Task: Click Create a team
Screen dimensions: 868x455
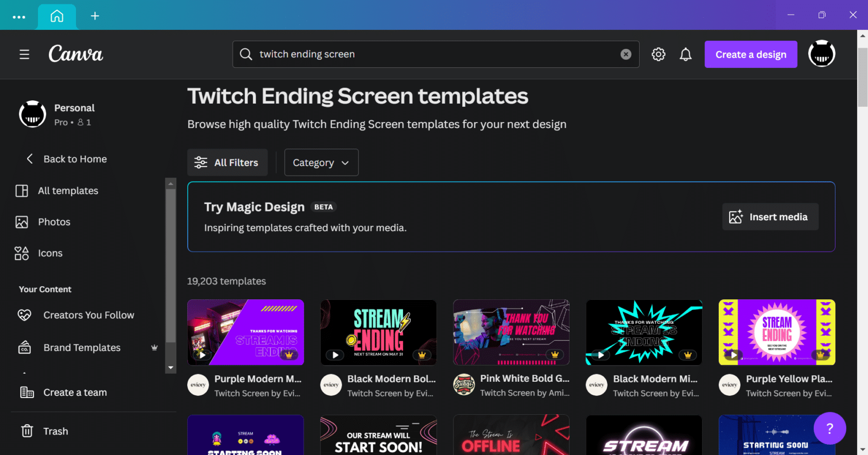Action: 64,393
